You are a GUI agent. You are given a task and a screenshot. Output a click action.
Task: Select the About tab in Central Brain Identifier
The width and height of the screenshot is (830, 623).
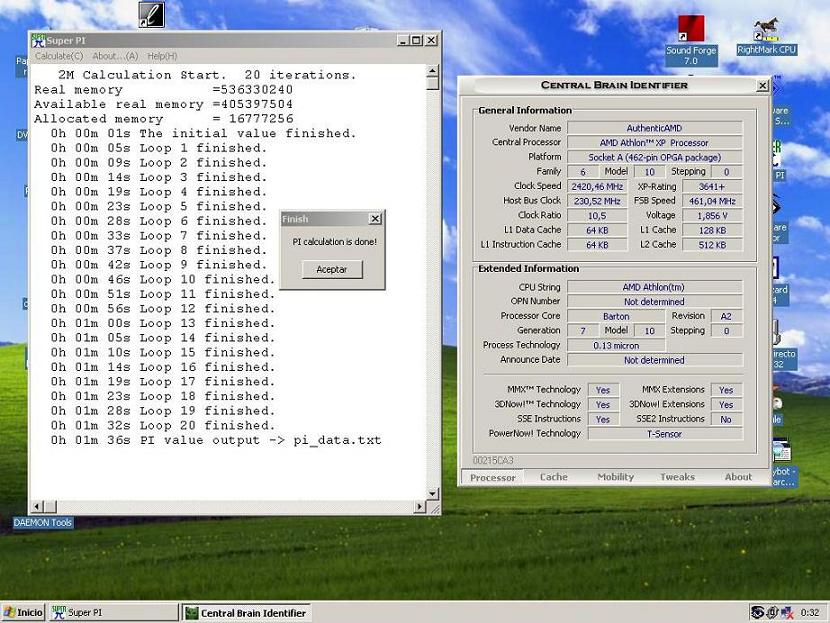tap(738, 477)
